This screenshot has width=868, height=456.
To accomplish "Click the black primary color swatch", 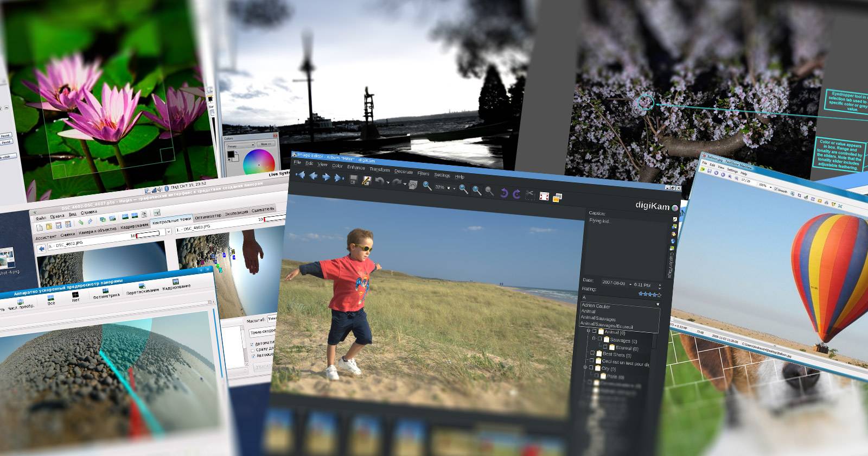I will pos(231,155).
